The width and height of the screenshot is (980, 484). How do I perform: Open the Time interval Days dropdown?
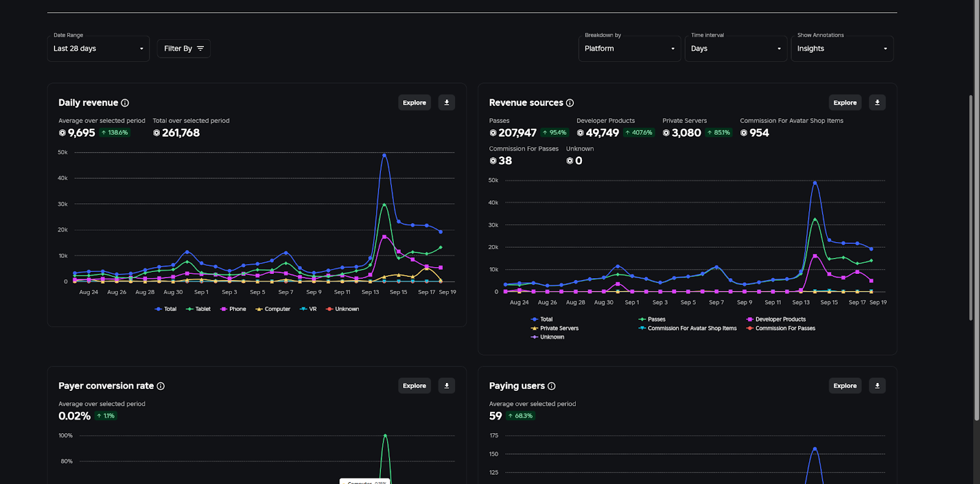(x=735, y=48)
